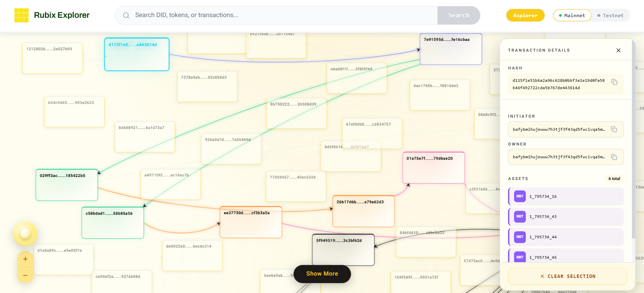Open asset row 1_795734_45

pyautogui.click(x=566, y=255)
